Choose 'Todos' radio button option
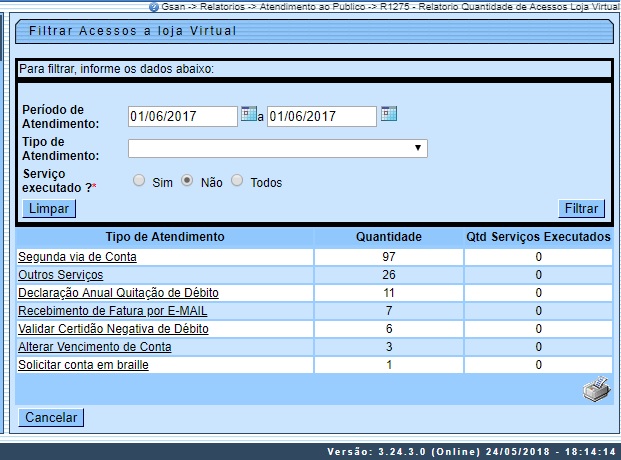Image resolution: width=621 pixels, height=460 pixels. 237,182
